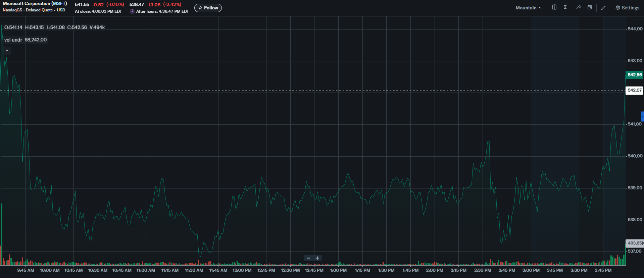Click the date range selector brackets icon
The height and width of the screenshot is (278, 644).
(554, 7)
